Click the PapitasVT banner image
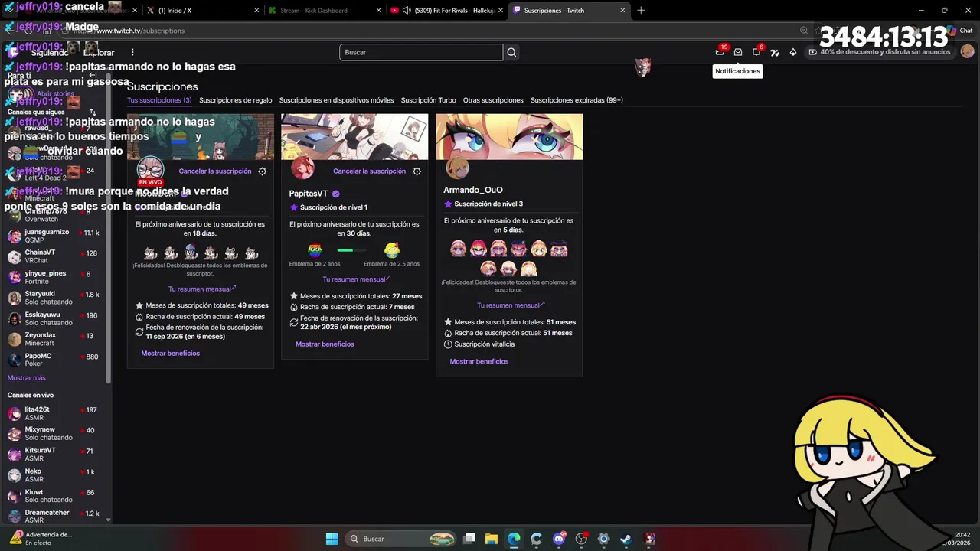The image size is (980, 551). 354,137
